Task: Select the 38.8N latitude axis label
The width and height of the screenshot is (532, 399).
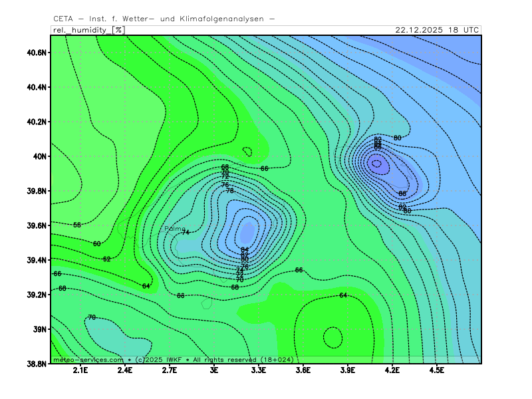Action: 36,364
